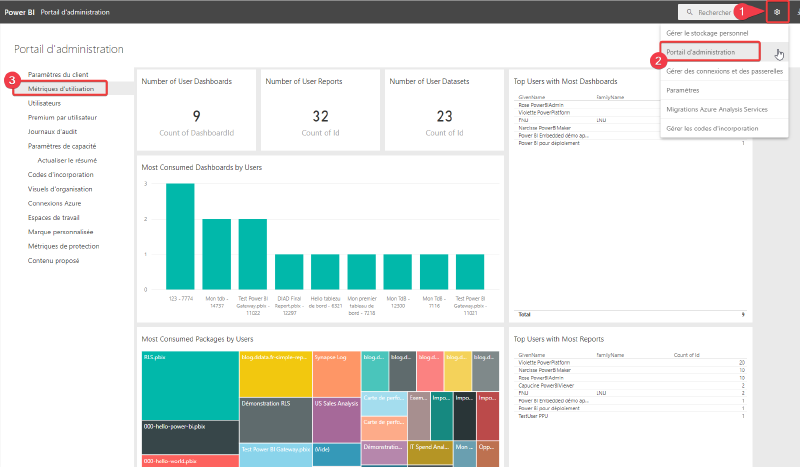Click the 'Number of User Reports' value 32
Image resolution: width=800 pixels, height=467 pixels.
(x=320, y=116)
